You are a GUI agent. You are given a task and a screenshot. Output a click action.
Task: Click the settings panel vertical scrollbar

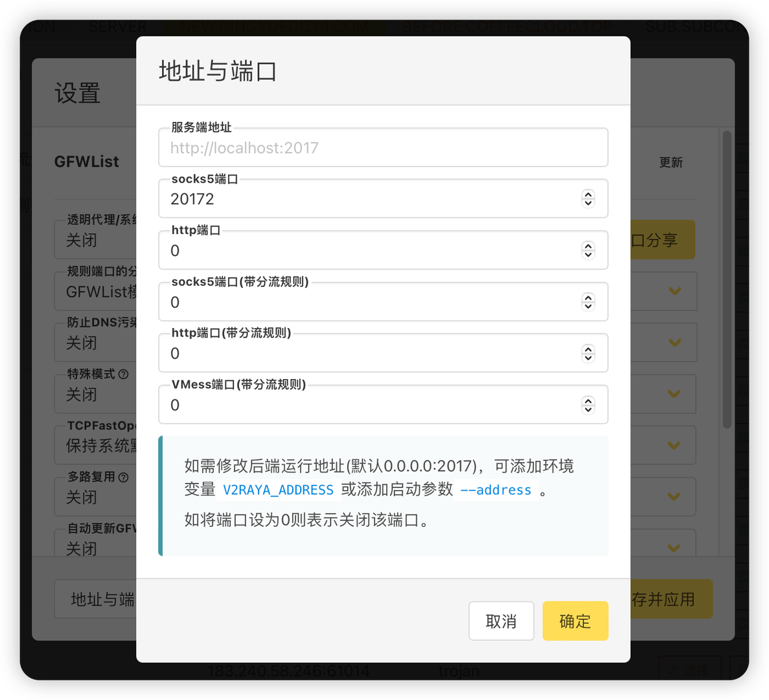[727, 279]
